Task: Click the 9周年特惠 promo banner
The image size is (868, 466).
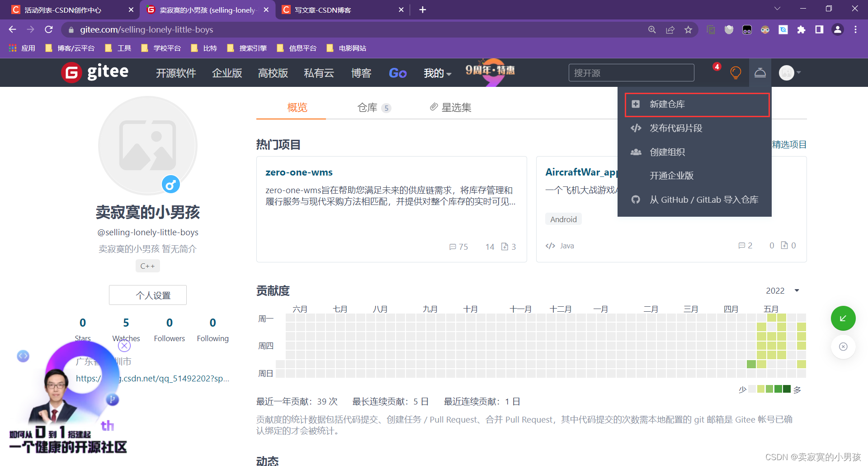Action: click(491, 72)
